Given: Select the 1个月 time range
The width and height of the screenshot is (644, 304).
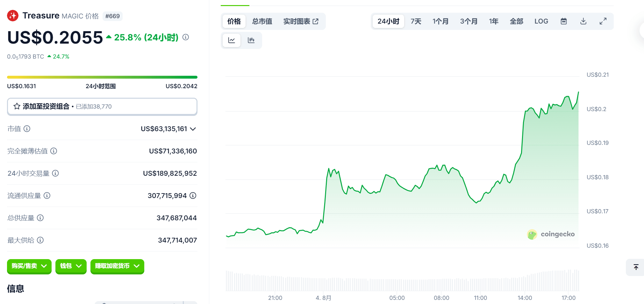Looking at the screenshot, I should tap(440, 21).
